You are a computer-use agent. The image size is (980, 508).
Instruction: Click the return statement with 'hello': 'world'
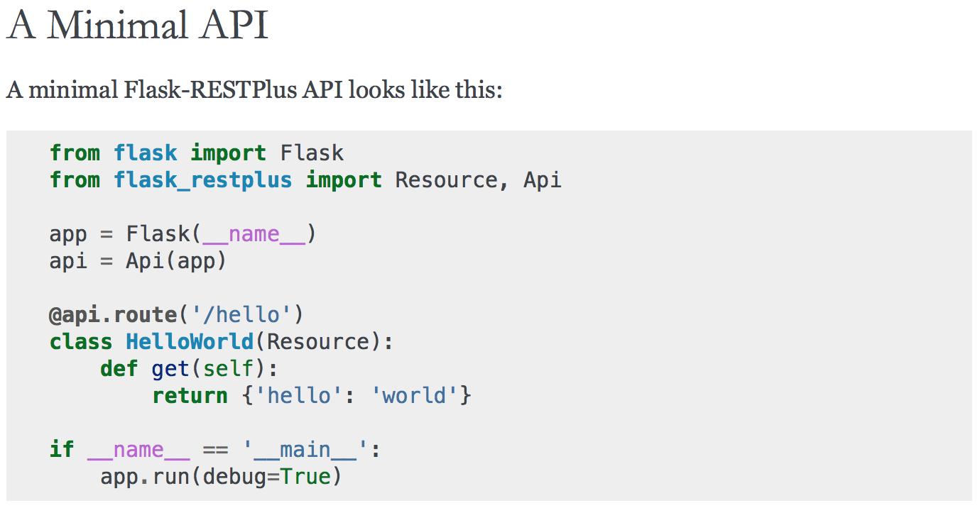pyautogui.click(x=312, y=396)
